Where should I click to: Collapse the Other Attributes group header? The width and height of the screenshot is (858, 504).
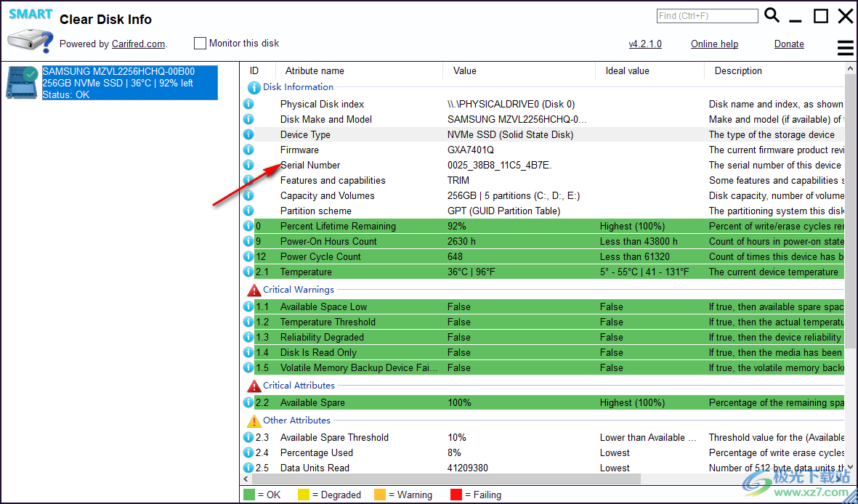(296, 420)
